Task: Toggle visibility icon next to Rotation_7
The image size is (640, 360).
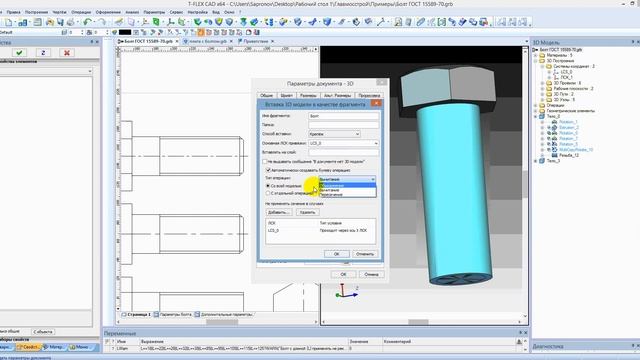Action: click(x=549, y=138)
